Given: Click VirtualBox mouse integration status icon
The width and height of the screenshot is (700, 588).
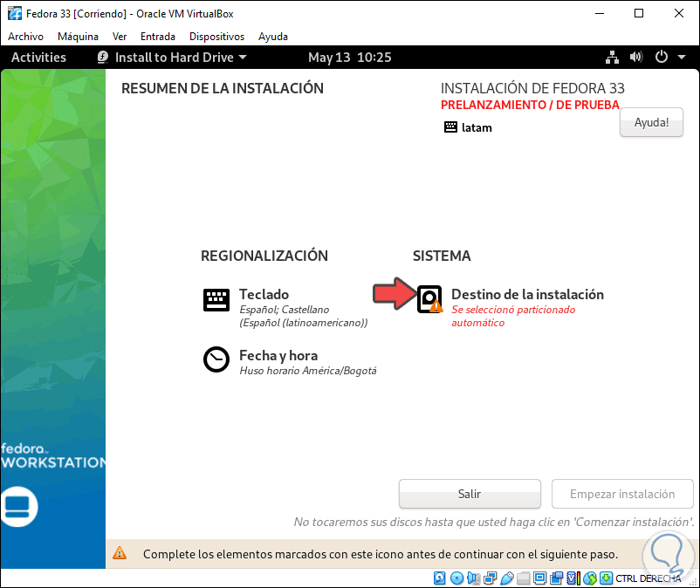Looking at the screenshot, I should (590, 578).
